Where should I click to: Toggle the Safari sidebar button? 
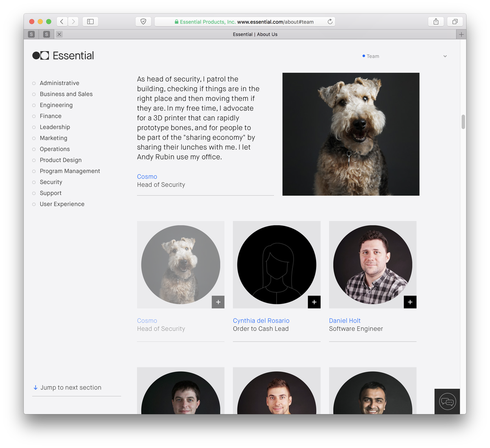coord(91,22)
